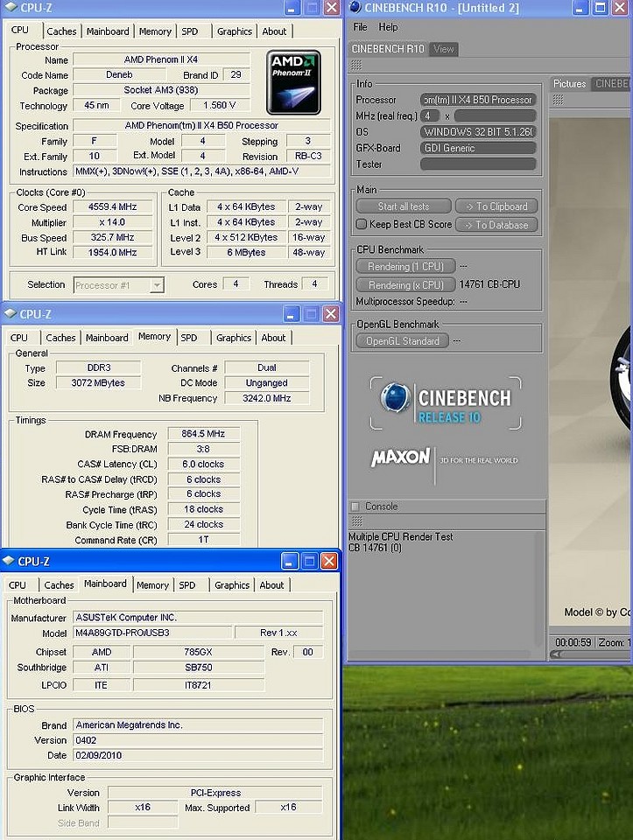Open the File menu in Cinebench
The image size is (633, 840).
coord(360,27)
